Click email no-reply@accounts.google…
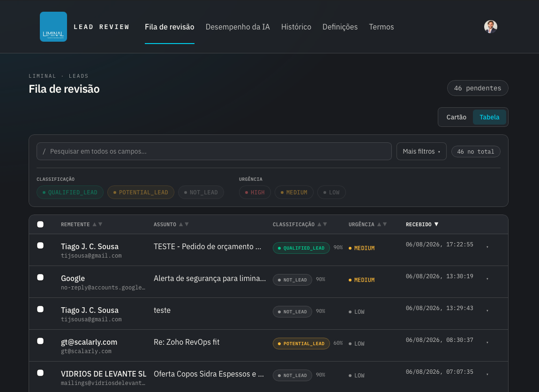This screenshot has width=539, height=392. (x=103, y=288)
